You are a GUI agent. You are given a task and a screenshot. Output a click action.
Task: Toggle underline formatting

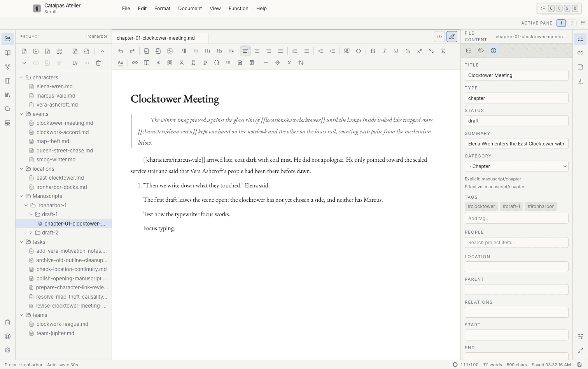pos(396,51)
